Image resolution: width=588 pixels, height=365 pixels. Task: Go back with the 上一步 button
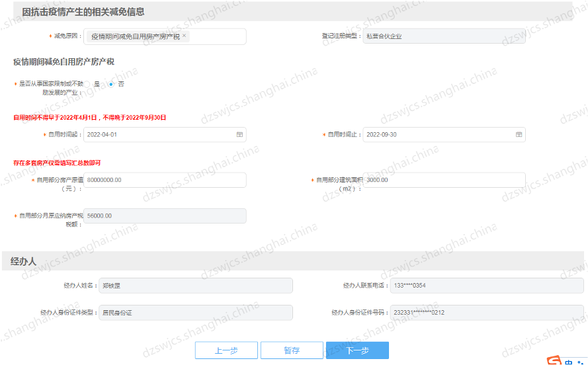click(226, 350)
